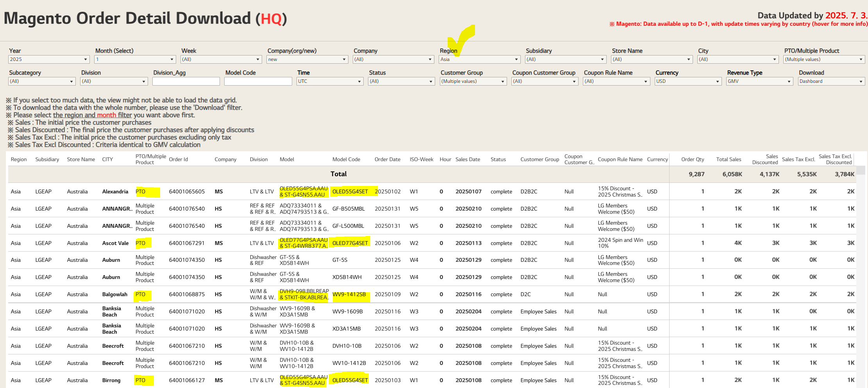Click the Division_Agg text input field

click(x=186, y=81)
